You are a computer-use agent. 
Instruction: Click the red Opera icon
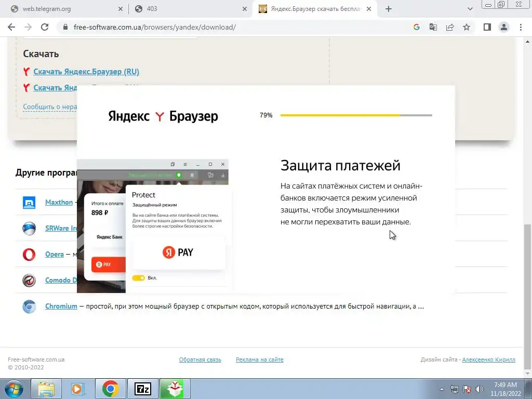click(29, 255)
